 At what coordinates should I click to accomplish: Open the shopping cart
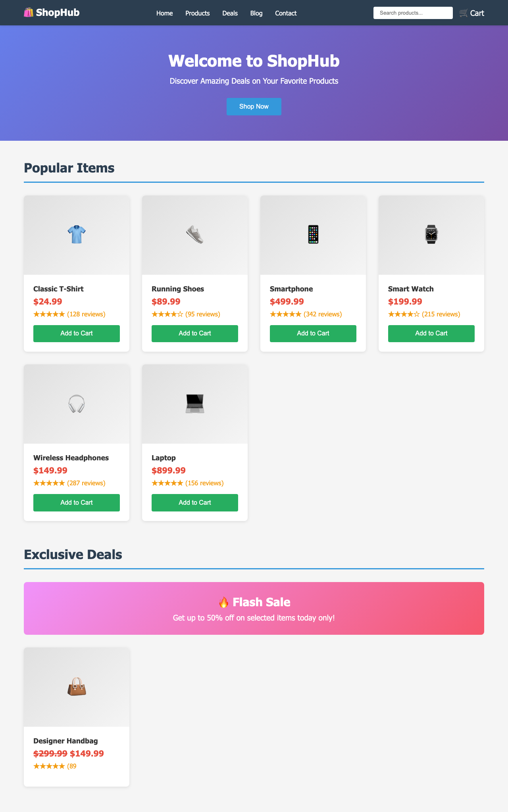pyautogui.click(x=472, y=13)
